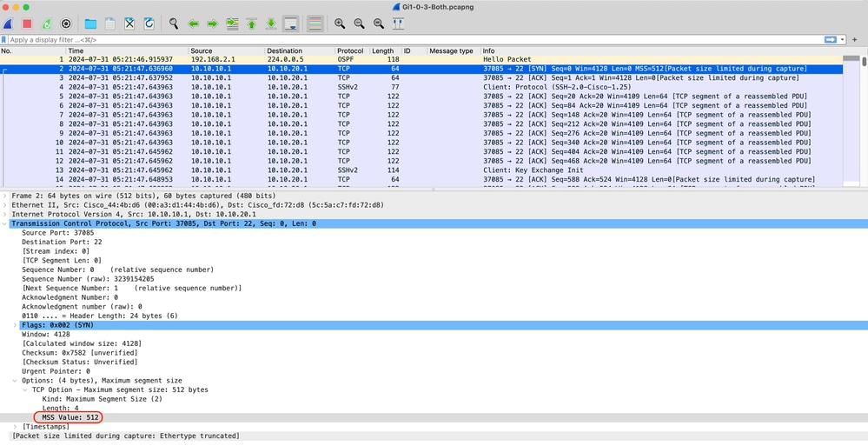Sort by the No. column header
868x446 pixels.
[x=33, y=51]
